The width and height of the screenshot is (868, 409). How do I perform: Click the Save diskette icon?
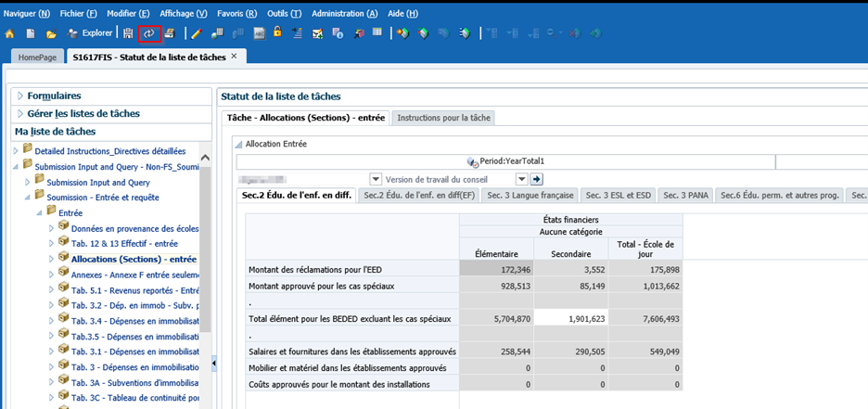coord(128,33)
